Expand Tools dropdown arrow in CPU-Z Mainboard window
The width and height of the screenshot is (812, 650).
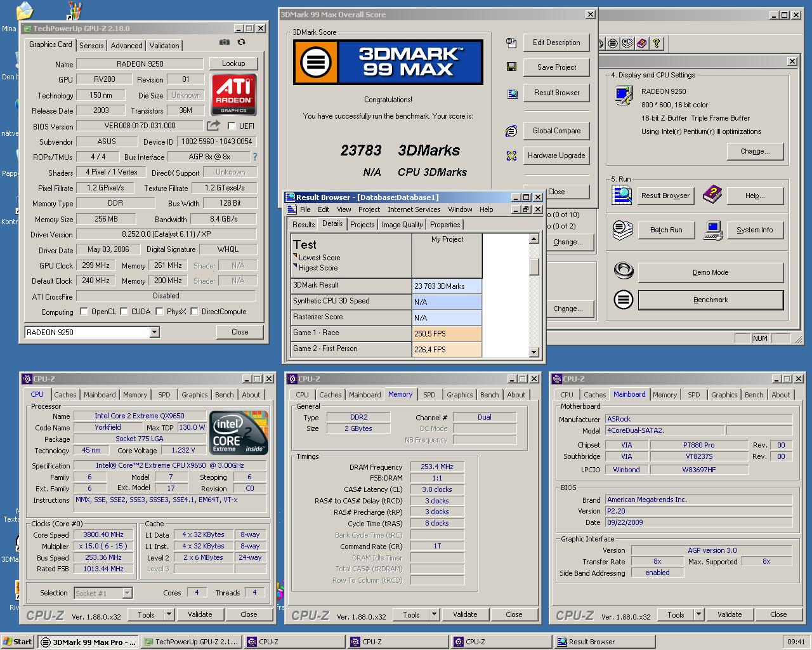[x=698, y=614]
